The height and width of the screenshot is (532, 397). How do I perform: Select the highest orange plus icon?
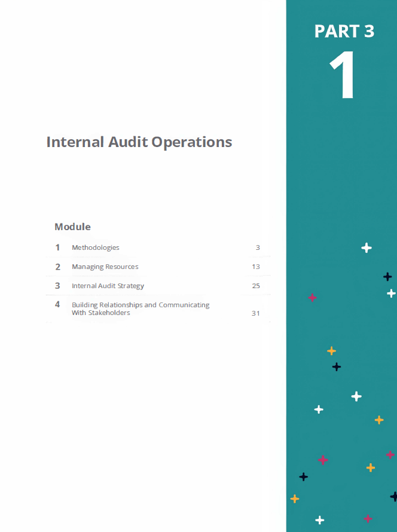pyautogui.click(x=331, y=351)
